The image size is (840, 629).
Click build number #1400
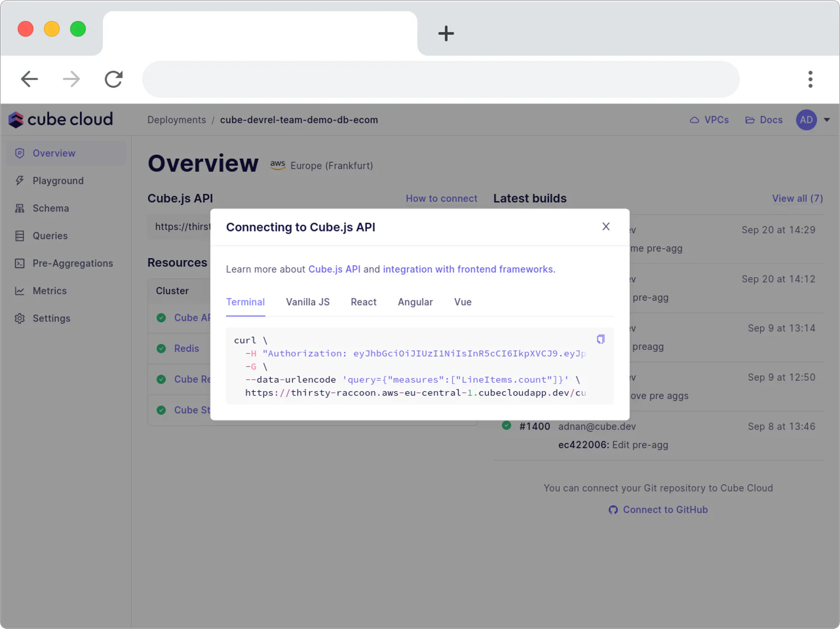coord(534,426)
